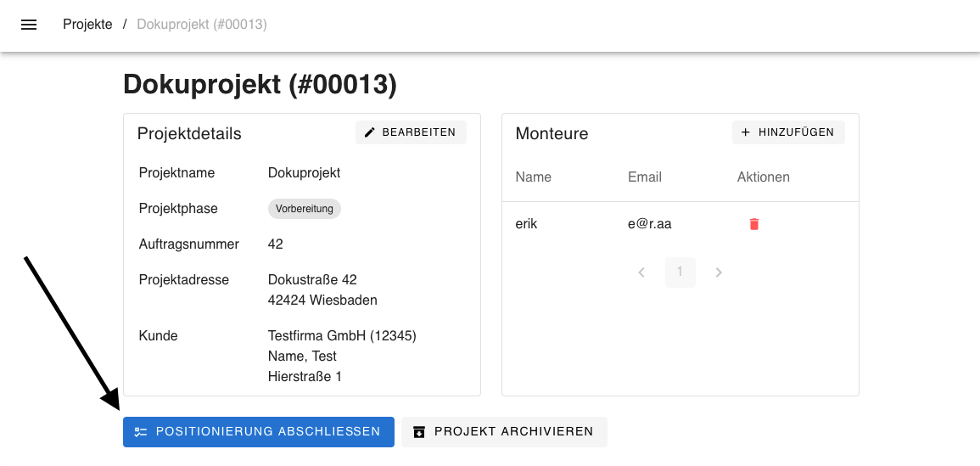Delete monteur erik with the trash icon
Screen dimensions: 980x466
754,224
